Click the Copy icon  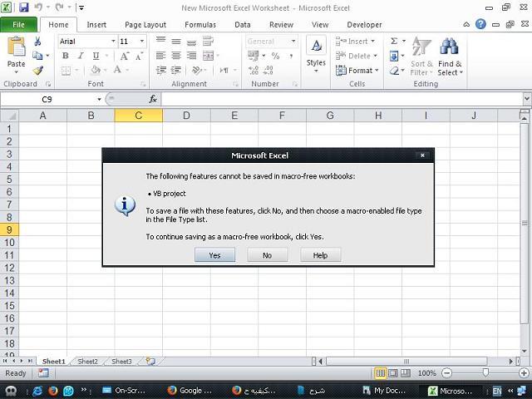click(37, 56)
